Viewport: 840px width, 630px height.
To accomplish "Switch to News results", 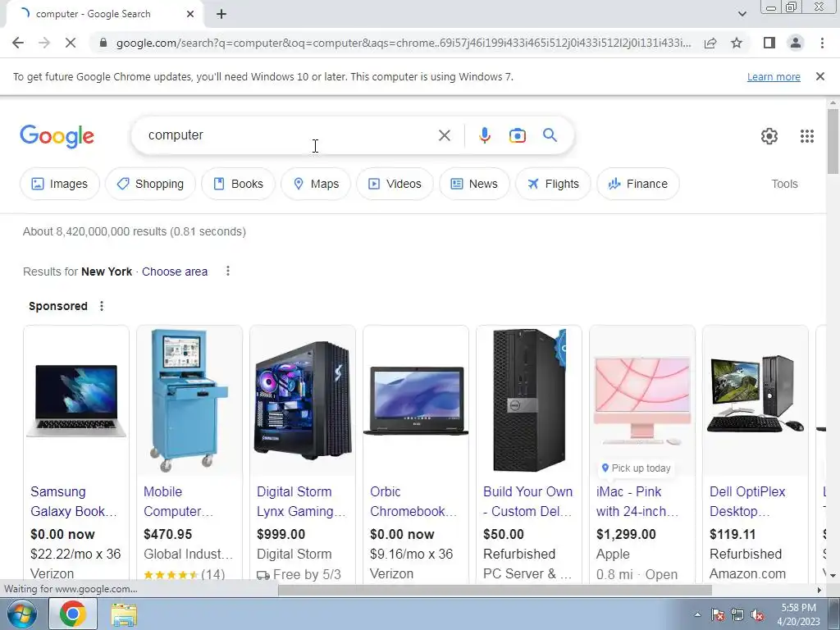I will click(474, 184).
